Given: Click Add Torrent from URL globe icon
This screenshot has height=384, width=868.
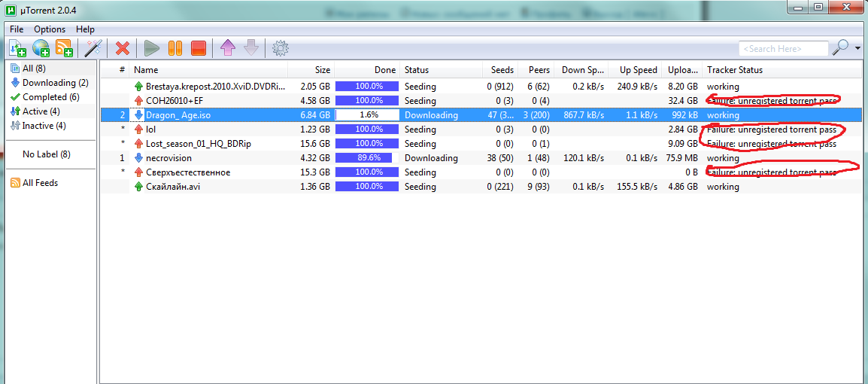Looking at the screenshot, I should (41, 48).
